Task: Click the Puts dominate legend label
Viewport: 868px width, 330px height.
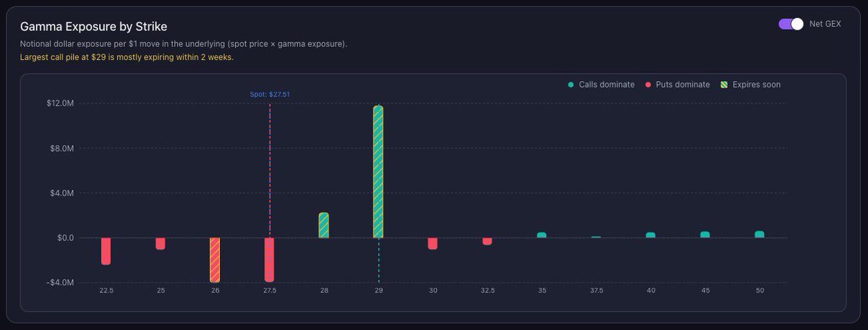Action: click(682, 85)
